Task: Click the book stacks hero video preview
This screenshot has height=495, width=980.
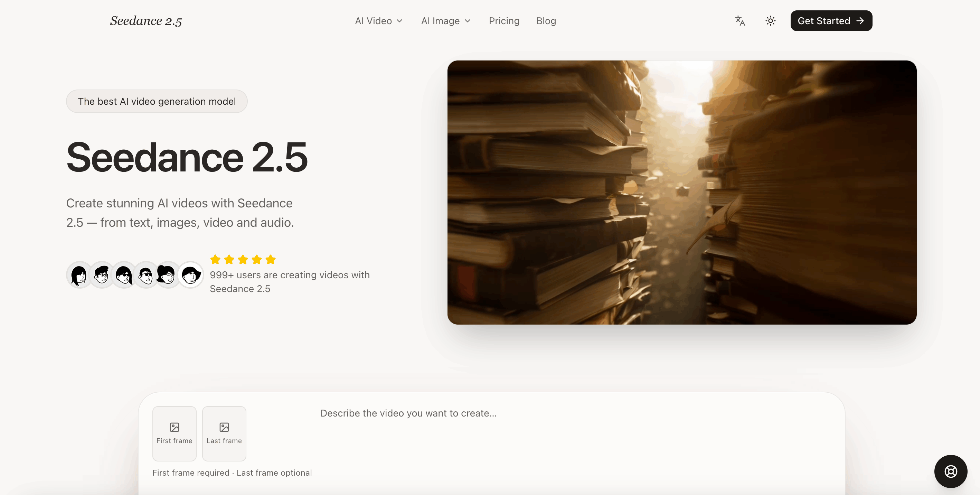Action: point(682,192)
